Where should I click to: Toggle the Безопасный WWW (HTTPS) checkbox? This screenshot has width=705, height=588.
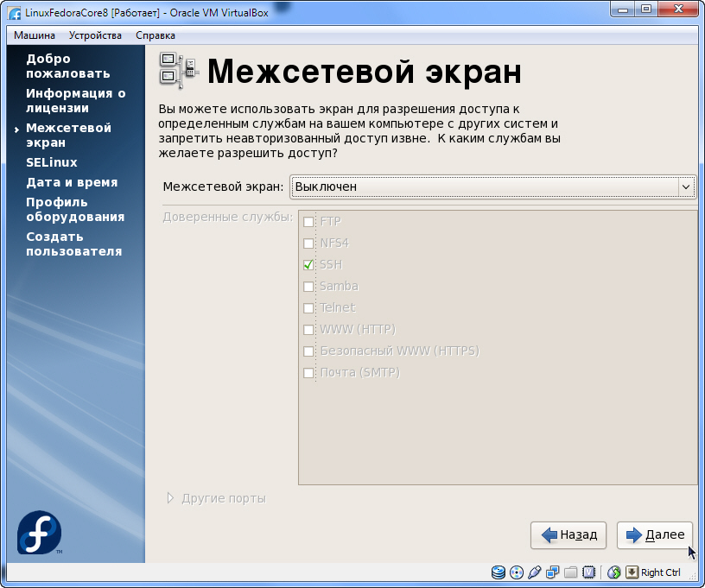pyautogui.click(x=308, y=351)
